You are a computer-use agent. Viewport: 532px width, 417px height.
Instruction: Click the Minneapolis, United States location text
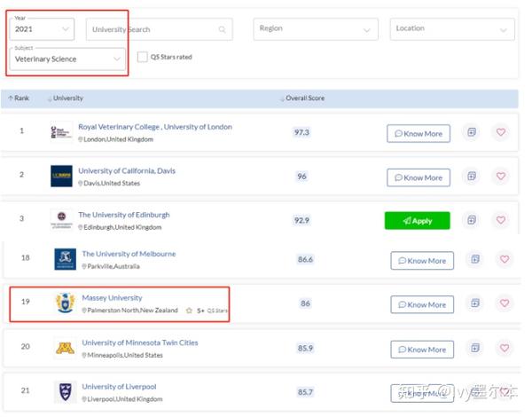click(122, 355)
